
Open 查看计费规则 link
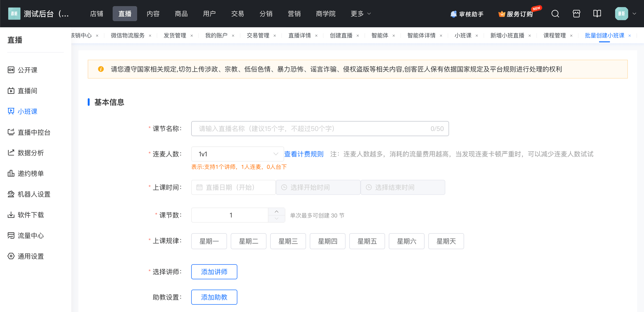click(304, 154)
